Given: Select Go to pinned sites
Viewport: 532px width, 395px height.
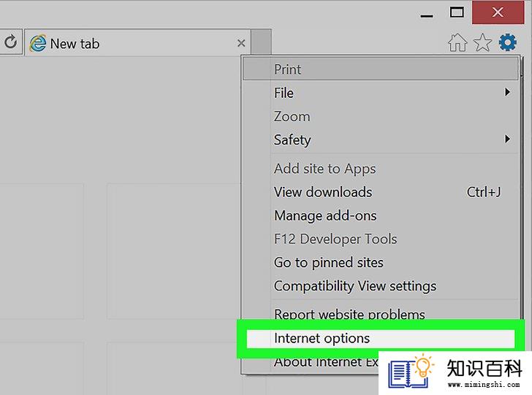Looking at the screenshot, I should click(381, 263).
